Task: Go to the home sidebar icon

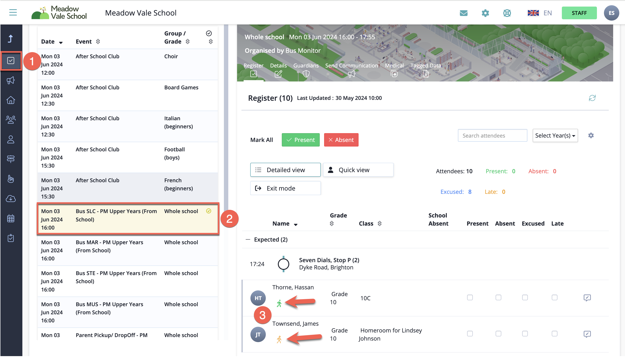Action: pyautogui.click(x=11, y=100)
